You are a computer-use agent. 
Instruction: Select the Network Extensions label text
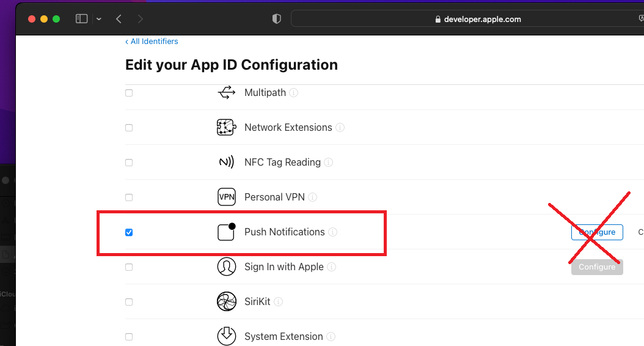288,127
